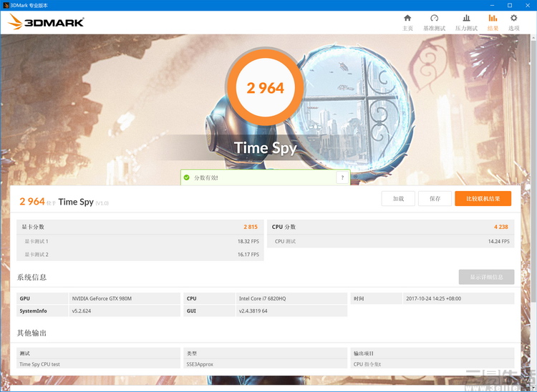Close the 3DMark window
Screen dimensions: 537x392
coord(528,5)
